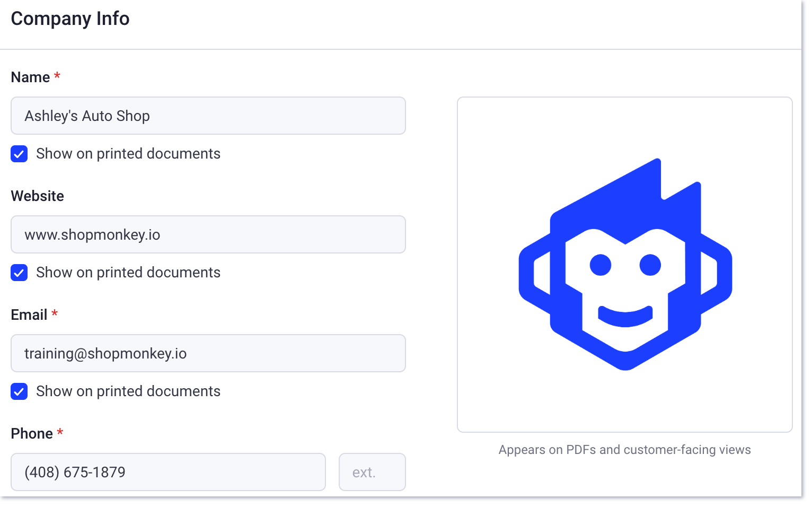Select the Email field with training@shopmonkey.io
Viewport: 812px width, 507px height.
pos(208,353)
